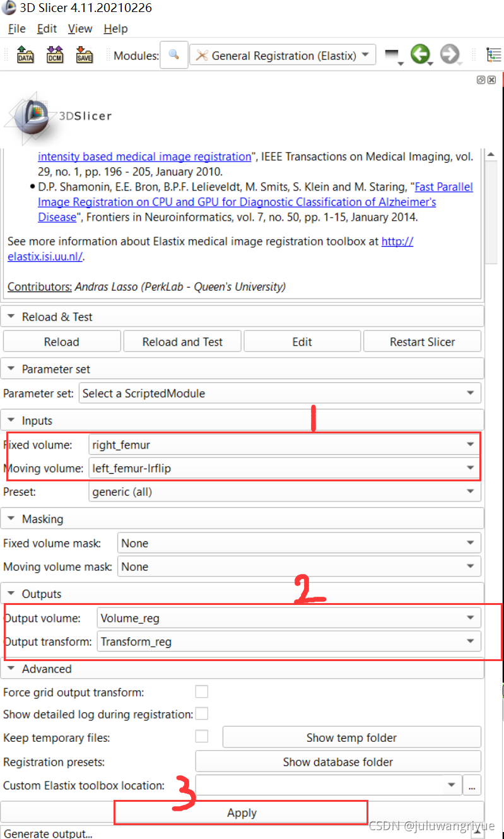The width and height of the screenshot is (504, 839).
Task: Open the Edit menu
Action: [x=47, y=28]
